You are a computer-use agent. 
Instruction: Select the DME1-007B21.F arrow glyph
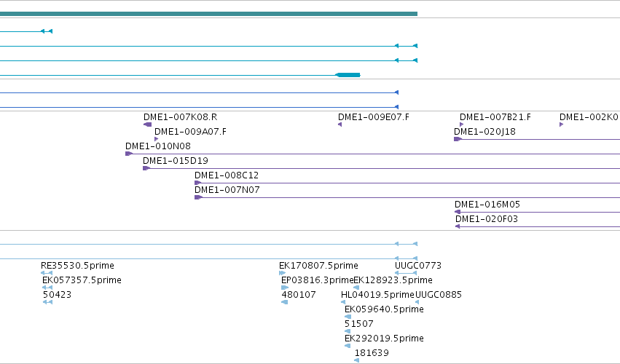pyautogui.click(x=461, y=124)
